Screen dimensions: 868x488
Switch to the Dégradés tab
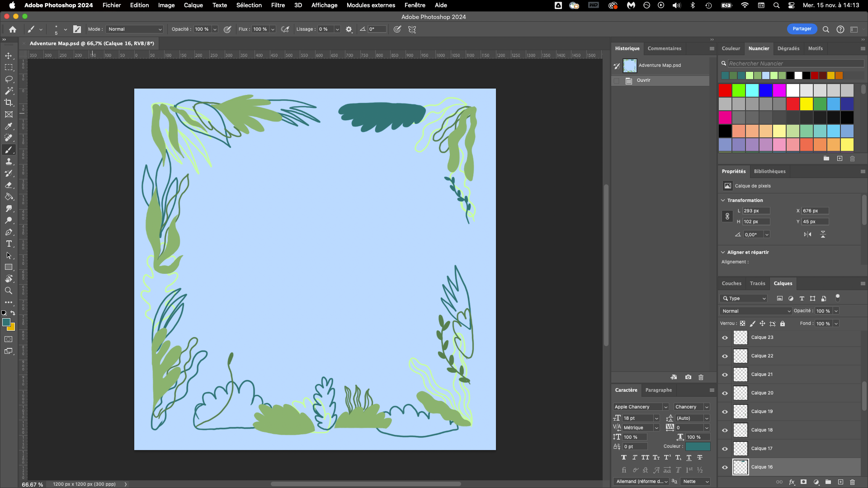click(788, 48)
